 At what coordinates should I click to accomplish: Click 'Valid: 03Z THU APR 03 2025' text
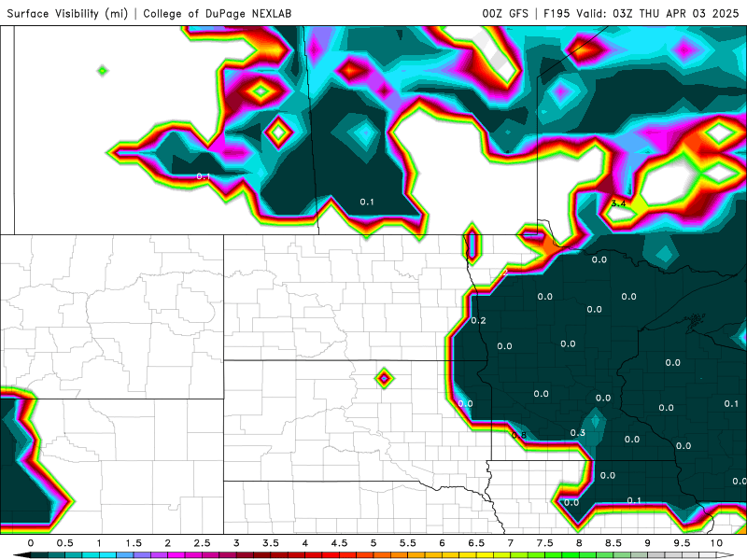coord(657,13)
